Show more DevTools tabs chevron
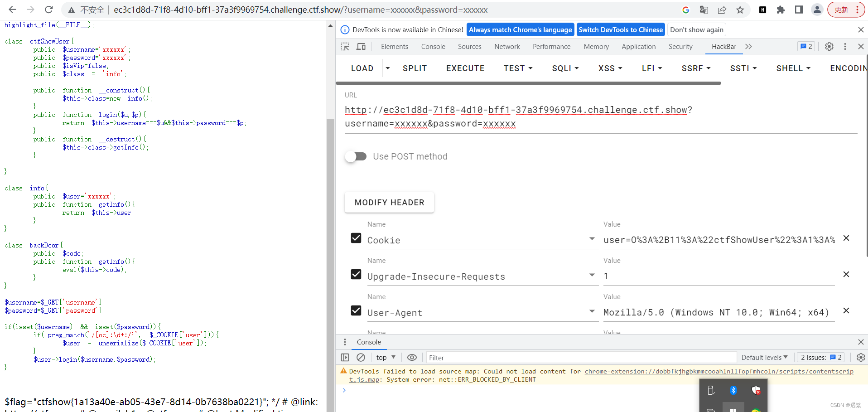This screenshot has height=412, width=868. click(748, 46)
